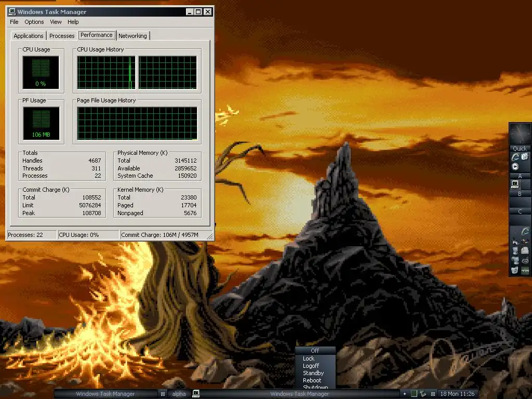532x399 pixels.
Task: Click the second CPU Usage History graph
Action: pos(168,73)
